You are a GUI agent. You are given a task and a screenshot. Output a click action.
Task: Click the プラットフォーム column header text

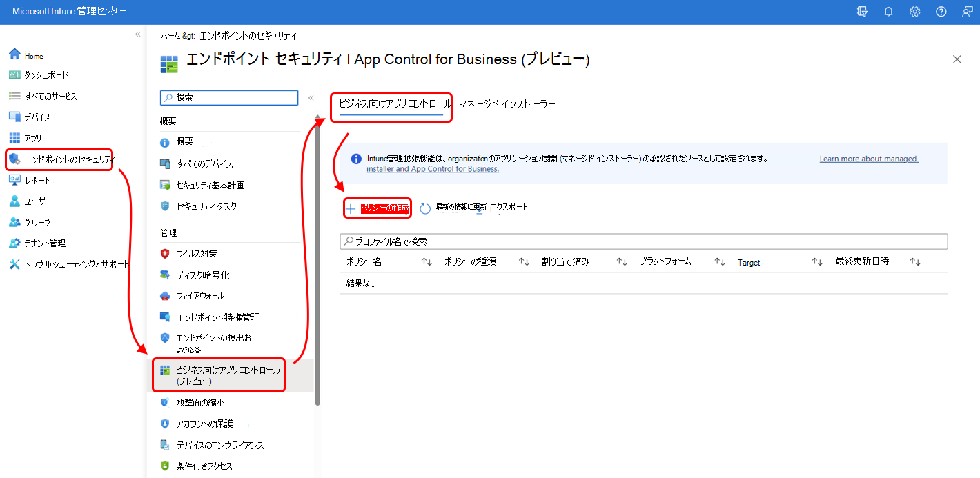665,261
